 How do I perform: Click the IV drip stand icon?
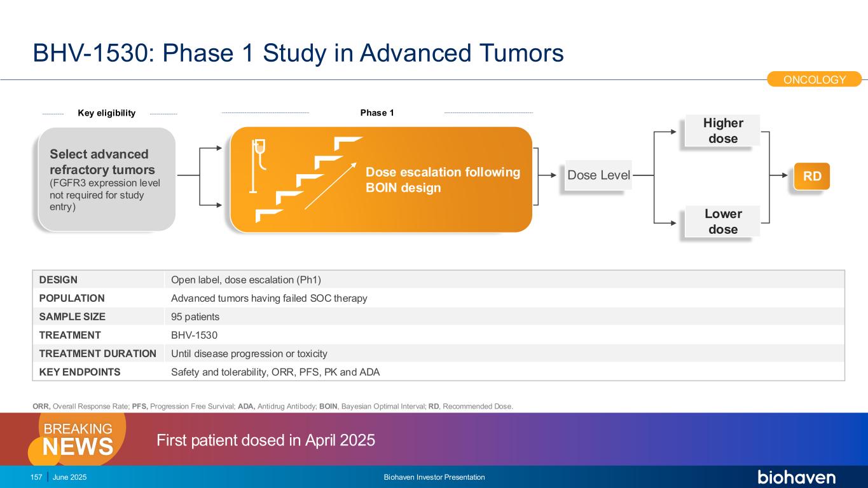pyautogui.click(x=258, y=166)
